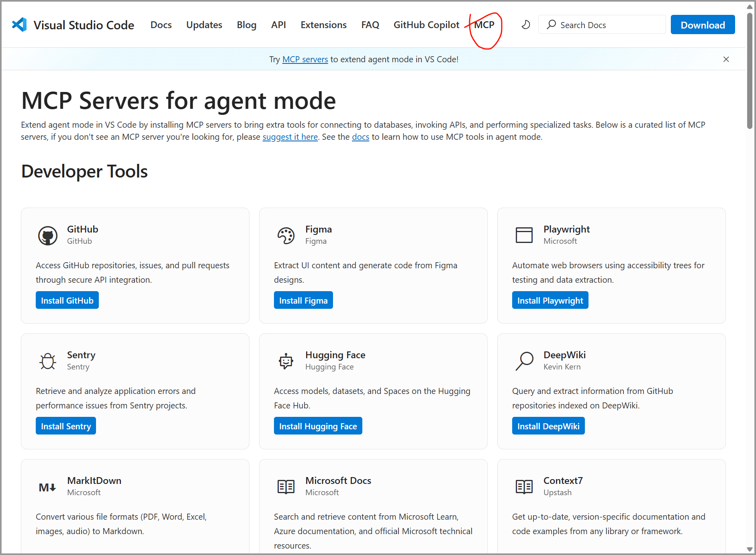756x555 pixels.
Task: Click the Playwright browser window icon
Action: tap(524, 235)
